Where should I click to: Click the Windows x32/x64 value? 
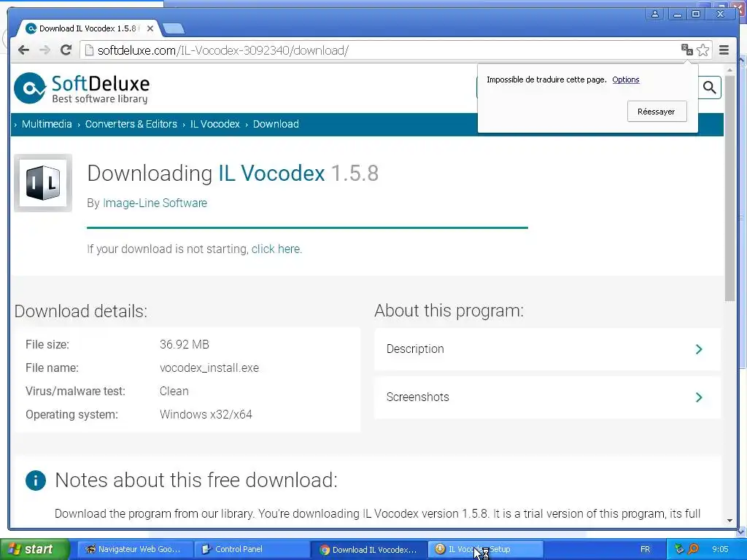tap(206, 415)
